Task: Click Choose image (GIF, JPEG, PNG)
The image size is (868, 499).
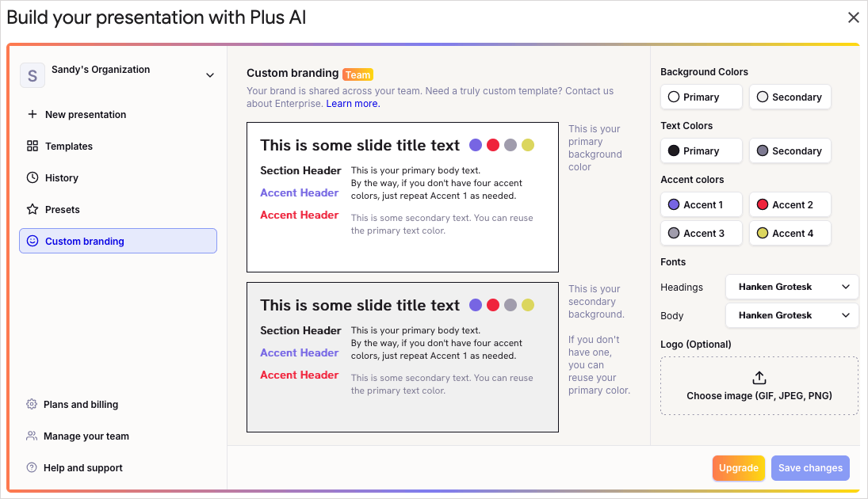Action: pos(759,387)
